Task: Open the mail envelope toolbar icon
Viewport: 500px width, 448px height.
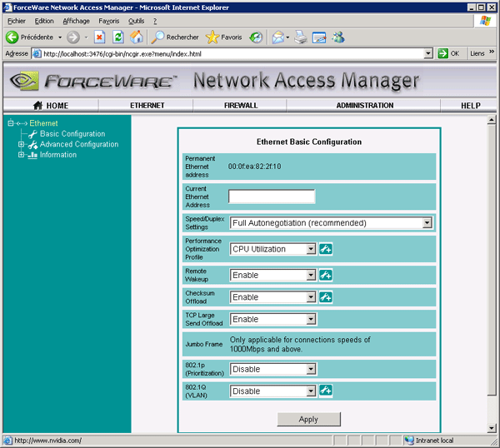Action: tap(278, 37)
